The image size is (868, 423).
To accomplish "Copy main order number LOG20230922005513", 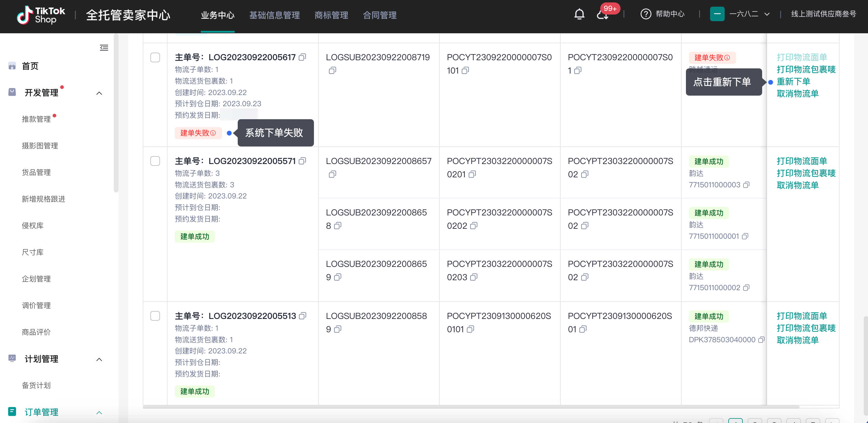I will [x=303, y=316].
